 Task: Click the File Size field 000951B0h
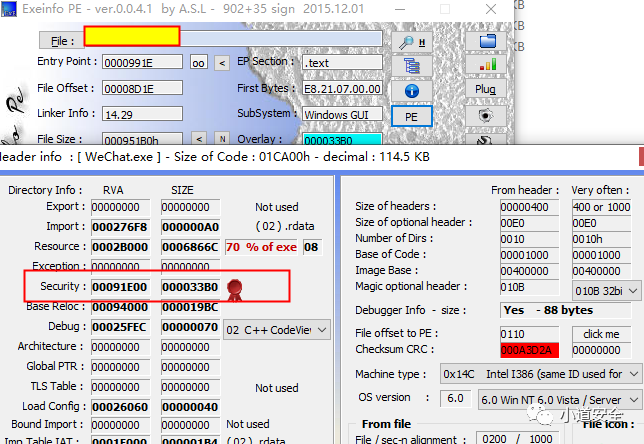click(142, 139)
